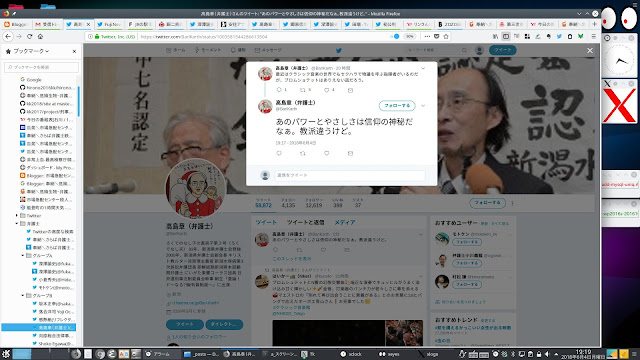Viewport: 640px width, 360px height.
Task: Expand the Twitter bookmark folder
Action: (x=17, y=216)
